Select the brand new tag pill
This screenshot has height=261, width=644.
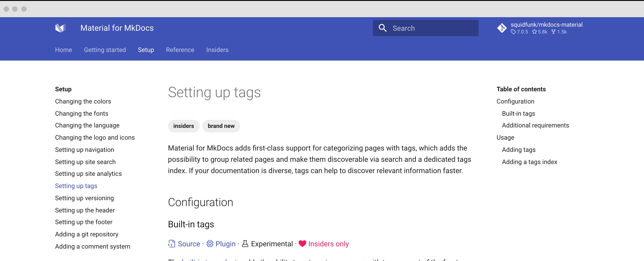click(221, 126)
